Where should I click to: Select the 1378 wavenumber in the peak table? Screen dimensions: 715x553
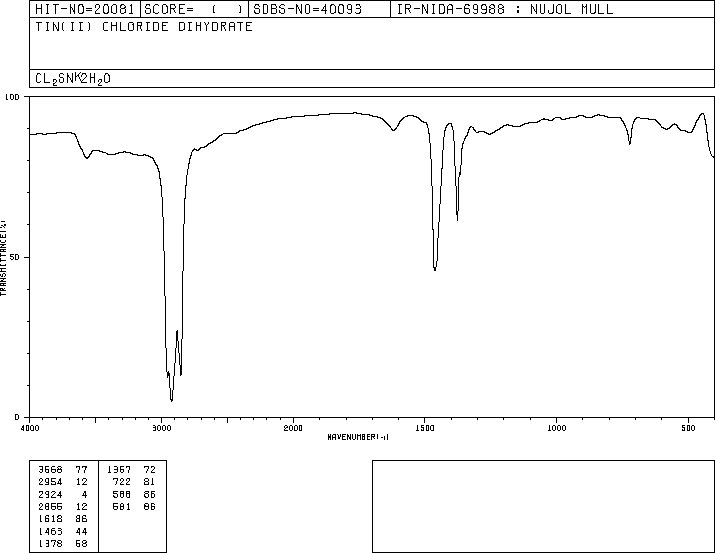coord(50,543)
